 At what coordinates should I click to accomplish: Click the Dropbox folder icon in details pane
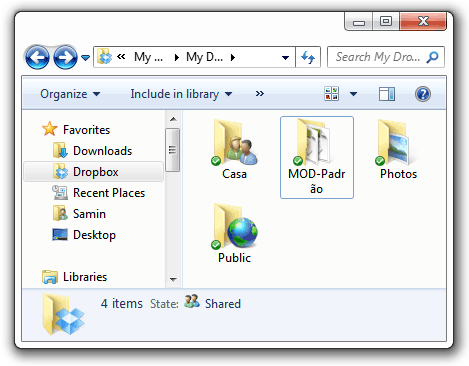pos(63,315)
